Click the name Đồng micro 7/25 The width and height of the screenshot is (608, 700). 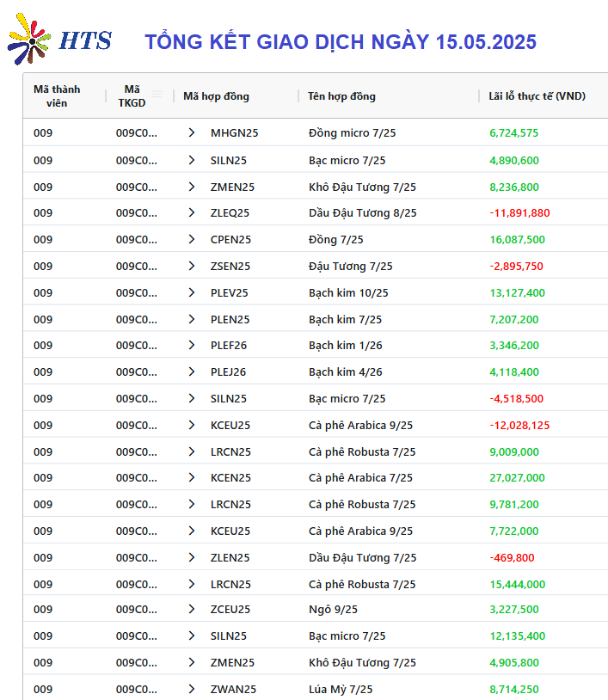pyautogui.click(x=353, y=133)
